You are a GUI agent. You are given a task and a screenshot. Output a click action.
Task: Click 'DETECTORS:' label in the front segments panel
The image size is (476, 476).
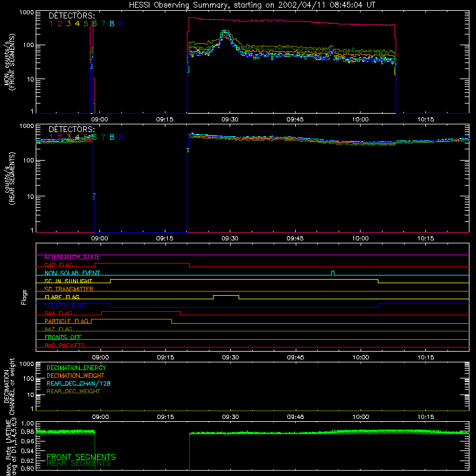pos(72,16)
